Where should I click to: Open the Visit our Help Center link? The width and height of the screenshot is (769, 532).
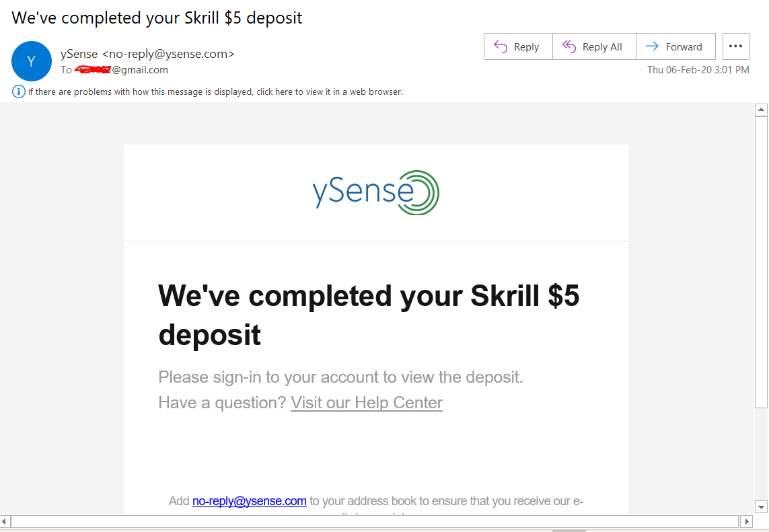367,403
